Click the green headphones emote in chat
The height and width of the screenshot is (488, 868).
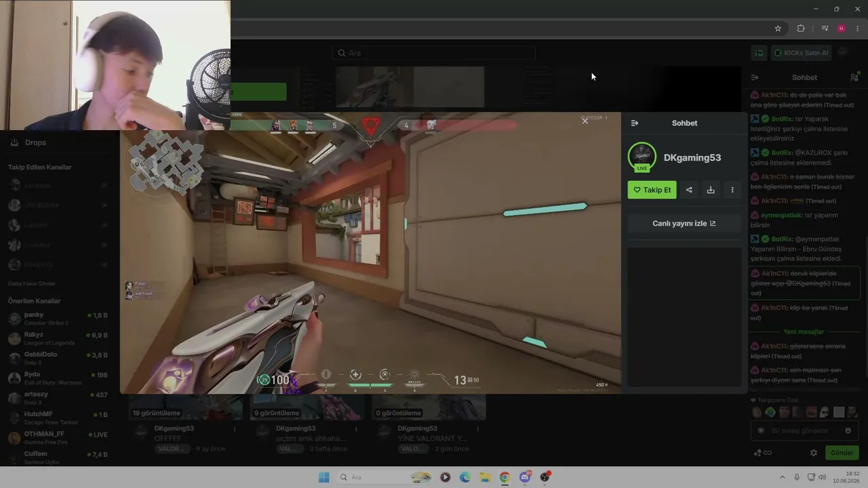[x=770, y=412]
